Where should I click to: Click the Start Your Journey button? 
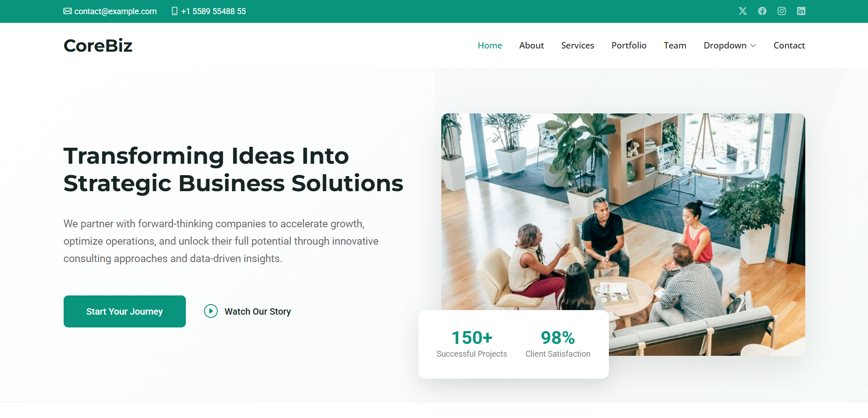[x=125, y=311]
